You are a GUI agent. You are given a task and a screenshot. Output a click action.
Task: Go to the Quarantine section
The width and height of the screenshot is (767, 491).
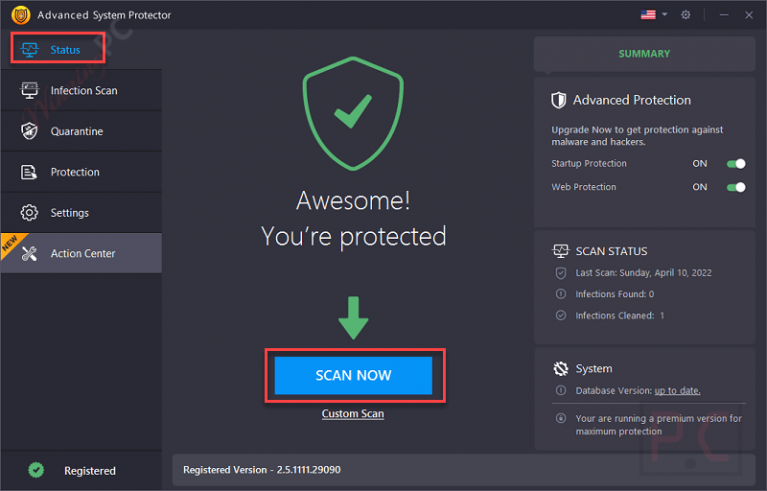(x=81, y=131)
